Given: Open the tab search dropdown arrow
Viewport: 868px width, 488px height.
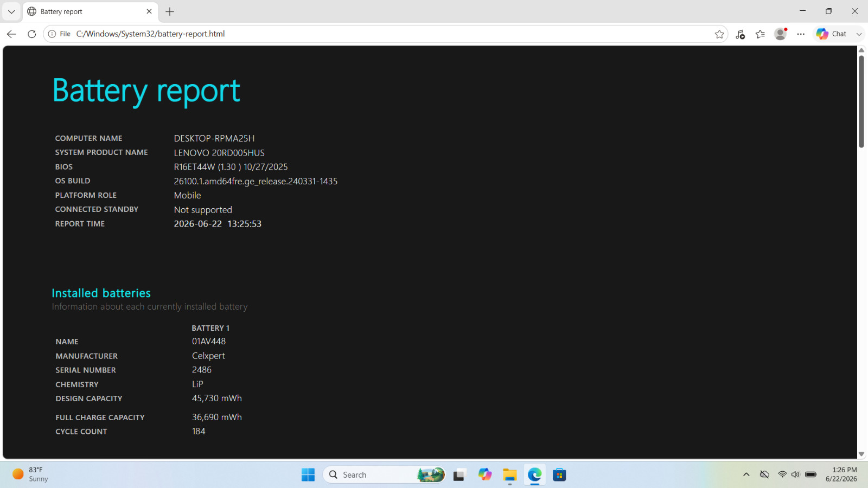Looking at the screenshot, I should tap(11, 11).
